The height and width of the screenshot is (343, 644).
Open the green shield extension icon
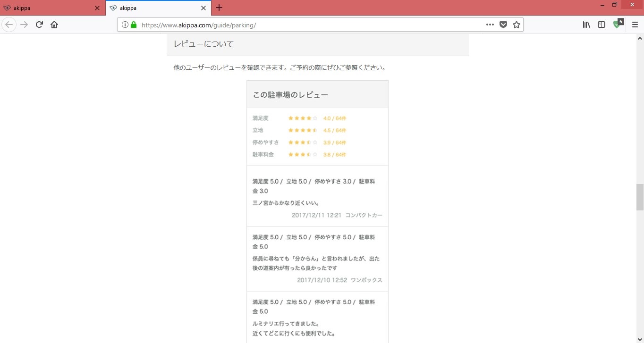pyautogui.click(x=618, y=24)
